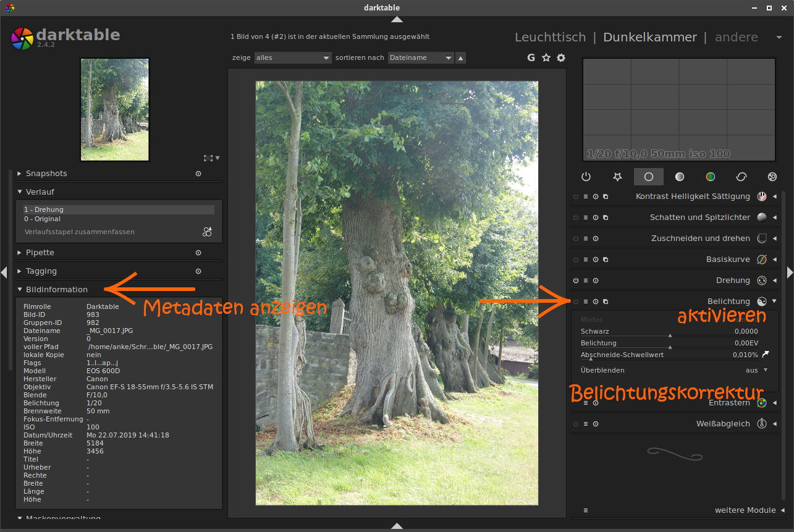This screenshot has height=532, width=794.
Task: Expand the Snapshots panel
Action: [46, 174]
